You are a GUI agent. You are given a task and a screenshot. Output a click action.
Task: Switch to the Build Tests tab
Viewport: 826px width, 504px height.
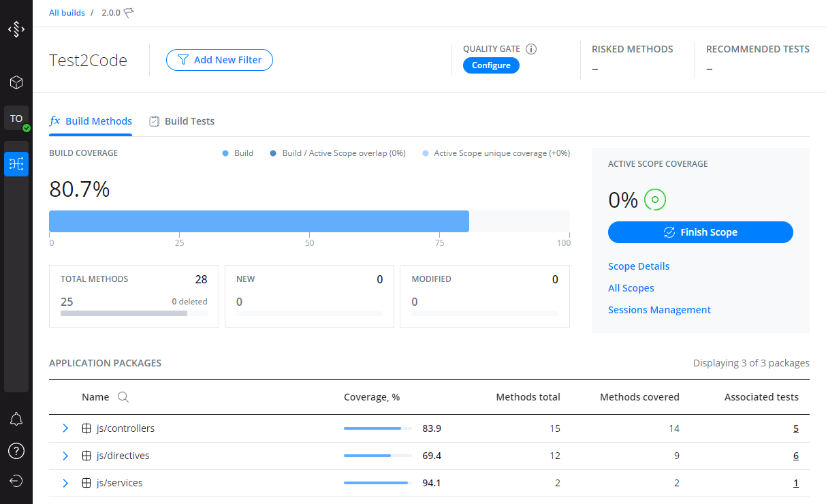[181, 121]
